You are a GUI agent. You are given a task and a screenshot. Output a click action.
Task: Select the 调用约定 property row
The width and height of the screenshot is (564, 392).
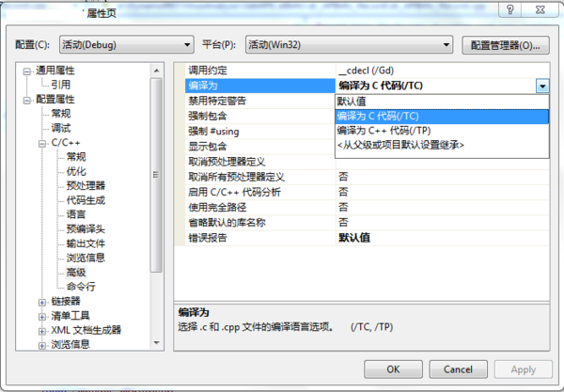point(367,71)
